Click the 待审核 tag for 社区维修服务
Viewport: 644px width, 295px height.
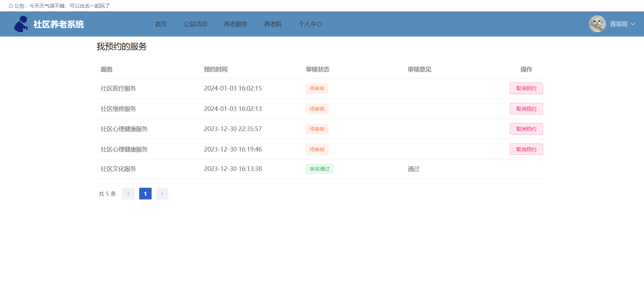click(317, 109)
